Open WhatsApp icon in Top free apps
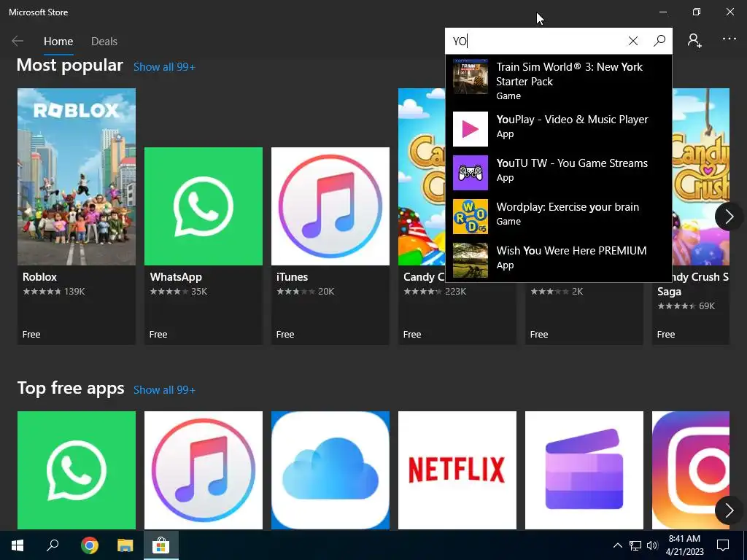 (76, 470)
